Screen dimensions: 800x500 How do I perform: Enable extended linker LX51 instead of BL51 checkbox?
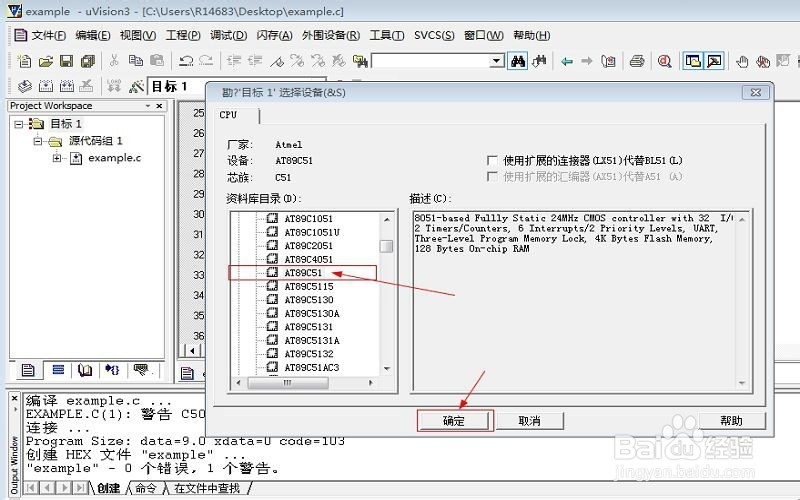(492, 161)
